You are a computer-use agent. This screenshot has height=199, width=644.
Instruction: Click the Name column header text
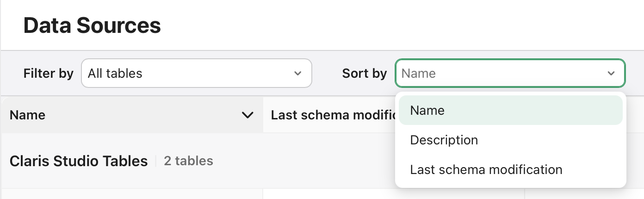tap(27, 115)
